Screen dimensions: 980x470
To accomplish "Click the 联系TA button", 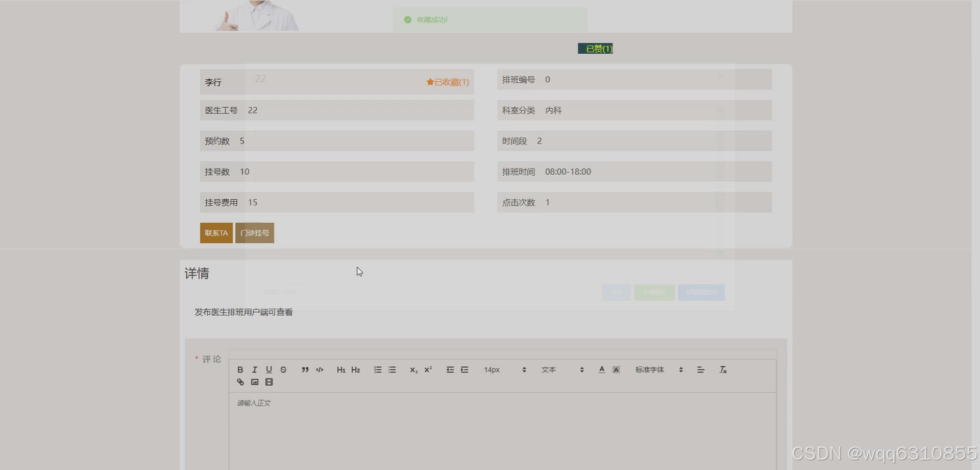I will [x=216, y=233].
